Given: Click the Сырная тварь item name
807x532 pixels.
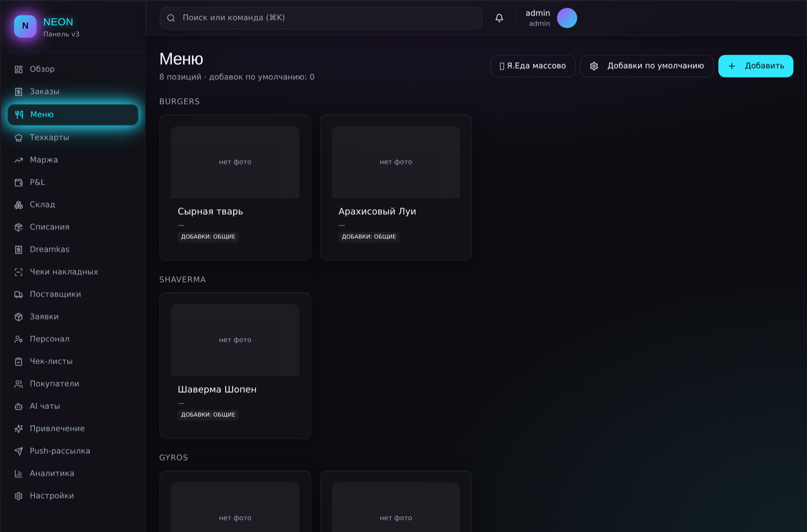Looking at the screenshot, I should click(x=210, y=211).
